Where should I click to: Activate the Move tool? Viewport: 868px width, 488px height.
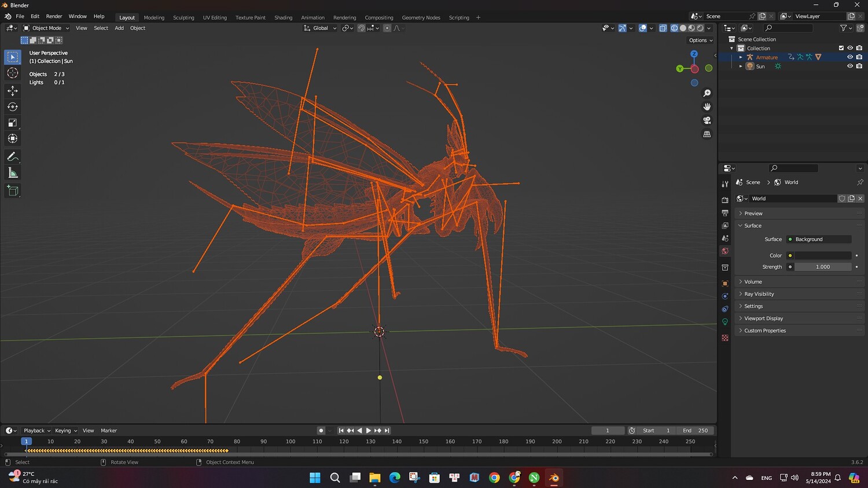click(x=13, y=91)
